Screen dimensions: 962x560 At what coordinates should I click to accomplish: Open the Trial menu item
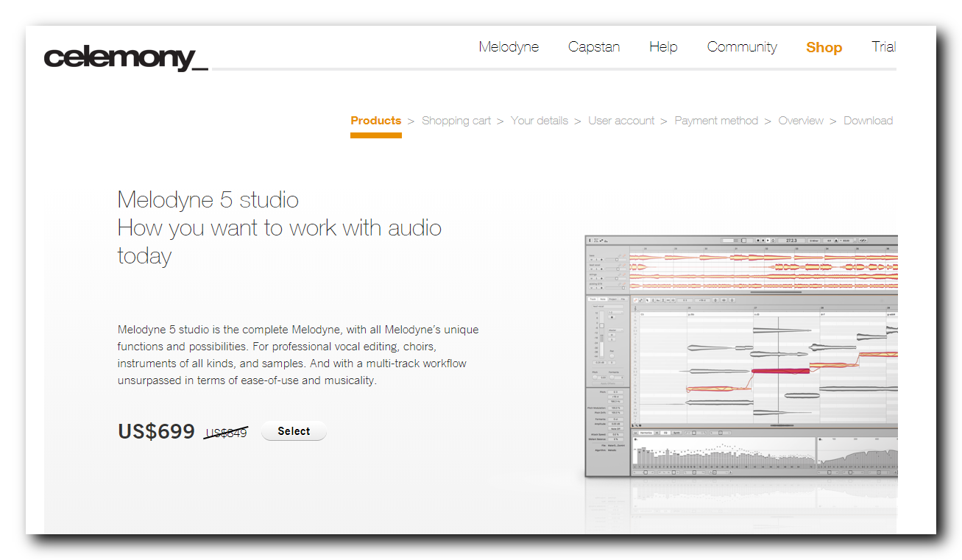[883, 47]
